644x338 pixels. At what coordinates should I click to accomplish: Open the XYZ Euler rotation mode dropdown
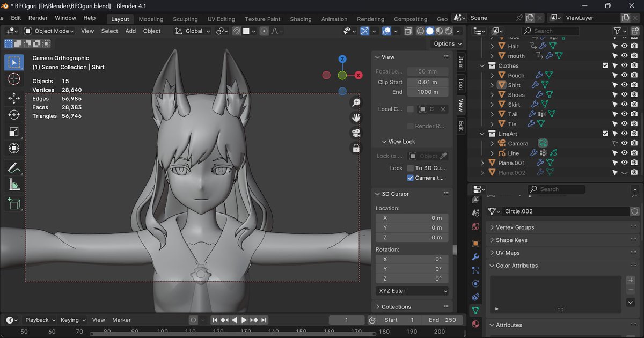(412, 291)
